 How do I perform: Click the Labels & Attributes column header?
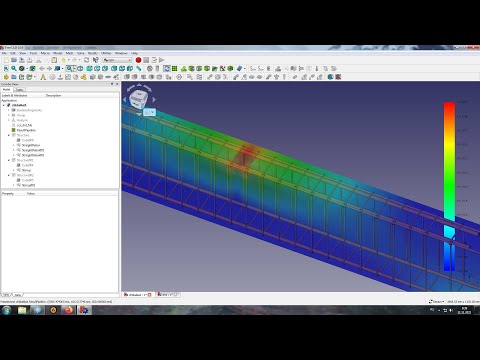click(x=14, y=95)
